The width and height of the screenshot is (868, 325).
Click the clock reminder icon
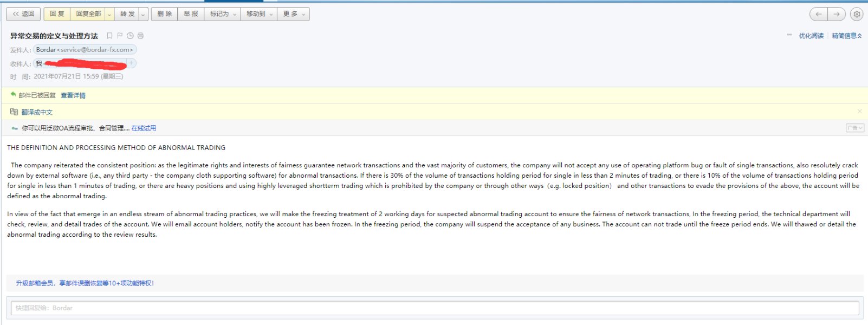point(130,36)
